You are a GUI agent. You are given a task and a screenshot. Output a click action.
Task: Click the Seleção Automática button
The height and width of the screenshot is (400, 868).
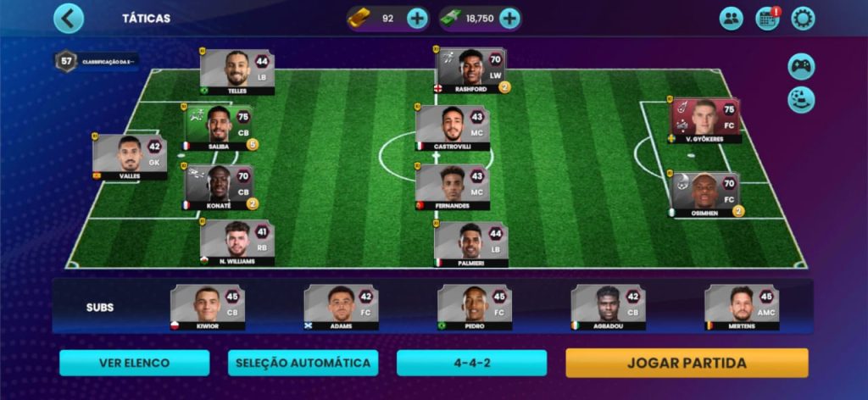coord(303,363)
